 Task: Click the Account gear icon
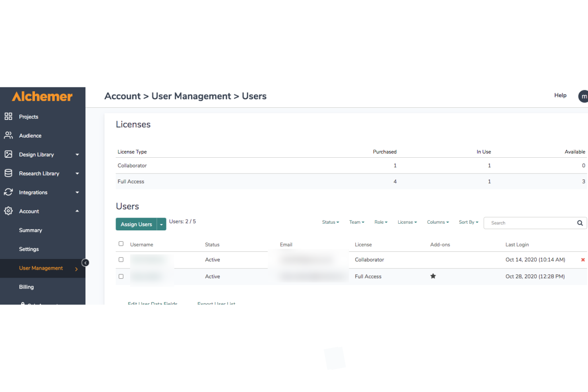point(8,211)
